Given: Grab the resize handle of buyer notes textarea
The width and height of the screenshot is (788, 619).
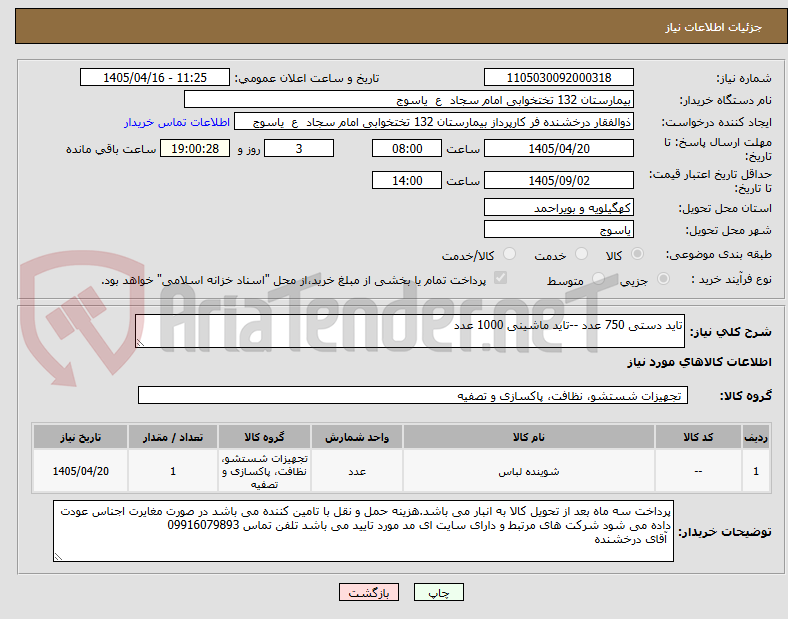Looking at the screenshot, I should tap(58, 557).
